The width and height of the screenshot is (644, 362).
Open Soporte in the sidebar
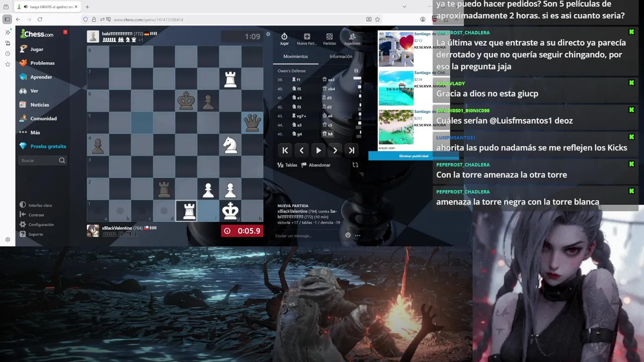tap(31, 234)
